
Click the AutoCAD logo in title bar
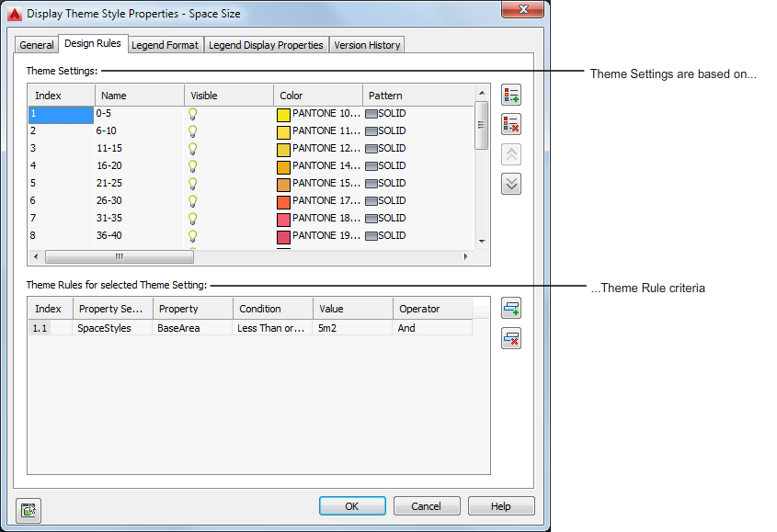point(15,14)
